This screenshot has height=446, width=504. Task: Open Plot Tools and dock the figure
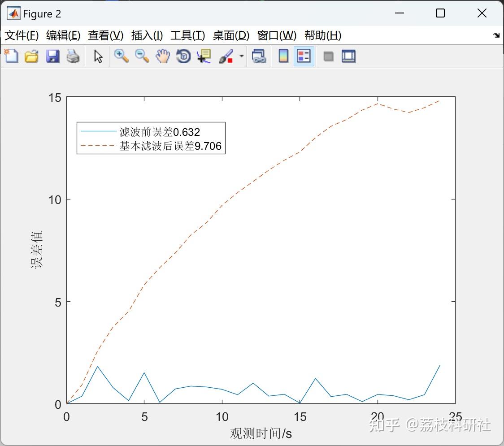coord(348,56)
